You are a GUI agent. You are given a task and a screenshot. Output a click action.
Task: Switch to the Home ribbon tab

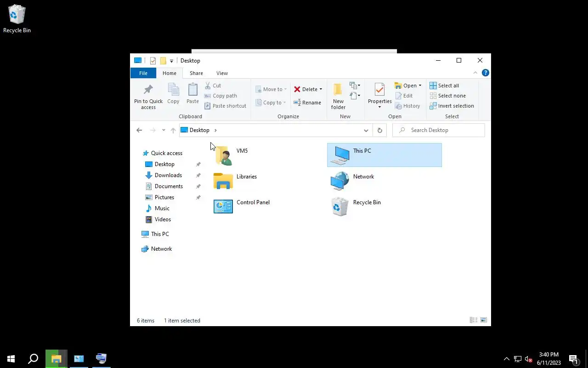tap(170, 73)
